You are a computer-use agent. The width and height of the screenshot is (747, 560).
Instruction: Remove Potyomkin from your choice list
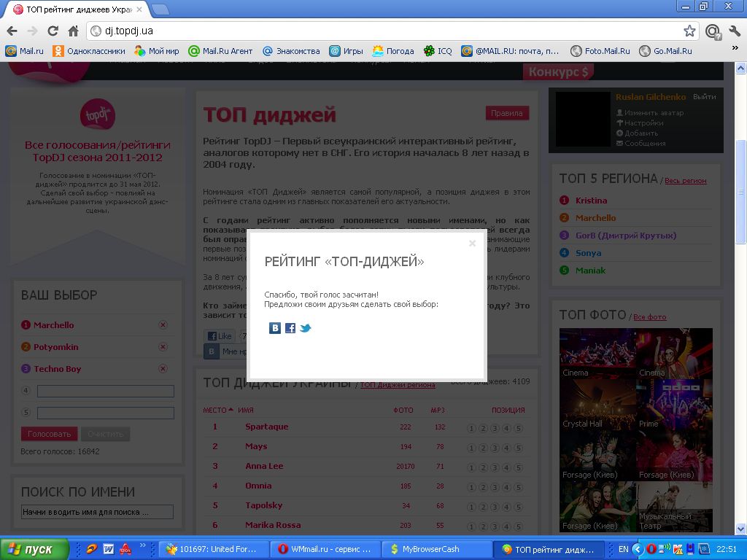pos(163,346)
